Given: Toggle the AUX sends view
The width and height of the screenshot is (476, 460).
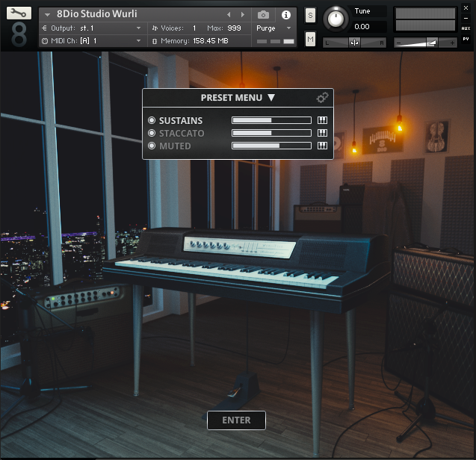Looking at the screenshot, I should click(466, 28).
